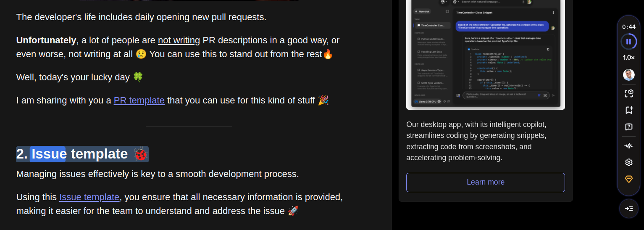This screenshot has width=644, height=230.
Task: Open the audio waveform icon
Action: [628, 146]
